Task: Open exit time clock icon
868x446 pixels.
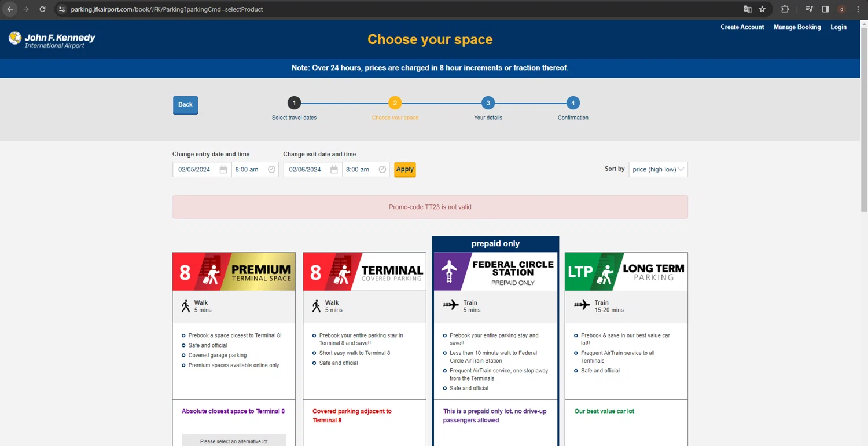Action: [x=382, y=170]
